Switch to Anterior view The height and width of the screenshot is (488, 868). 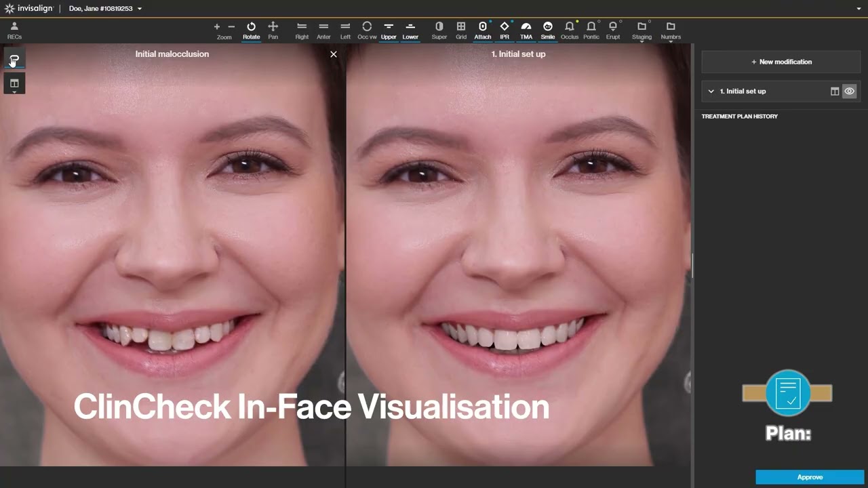(x=323, y=30)
